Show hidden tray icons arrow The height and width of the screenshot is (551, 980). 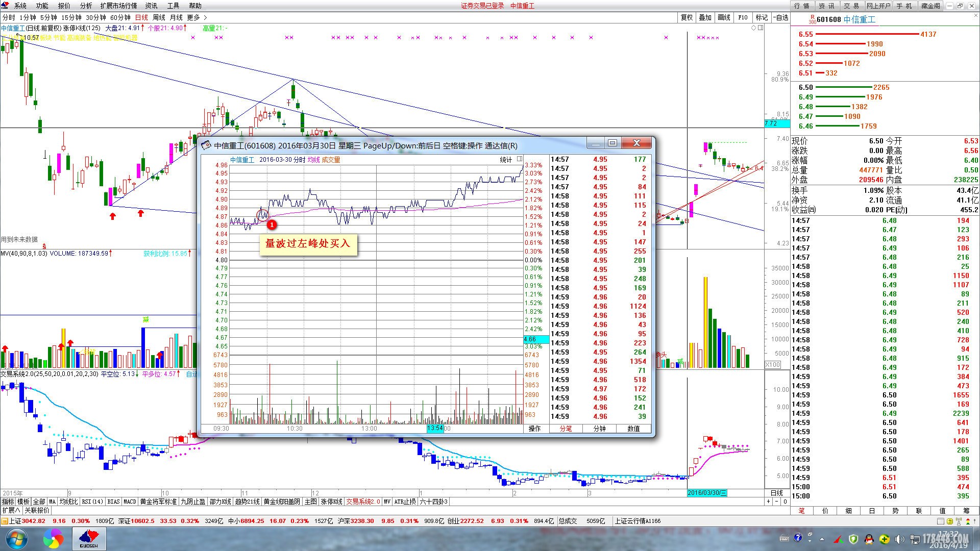tap(822, 539)
